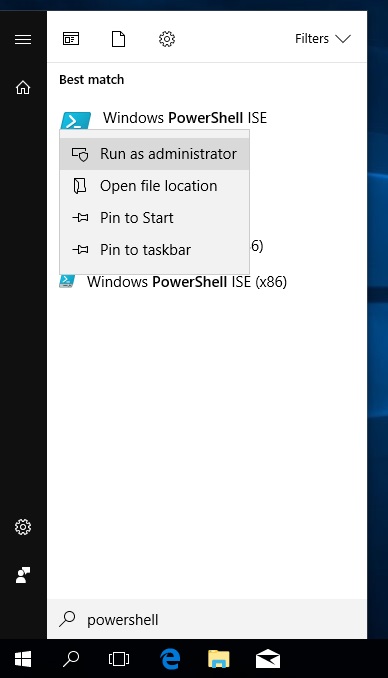This screenshot has width=388, height=678.
Task: Focus the powershell search box
Action: [207, 619]
